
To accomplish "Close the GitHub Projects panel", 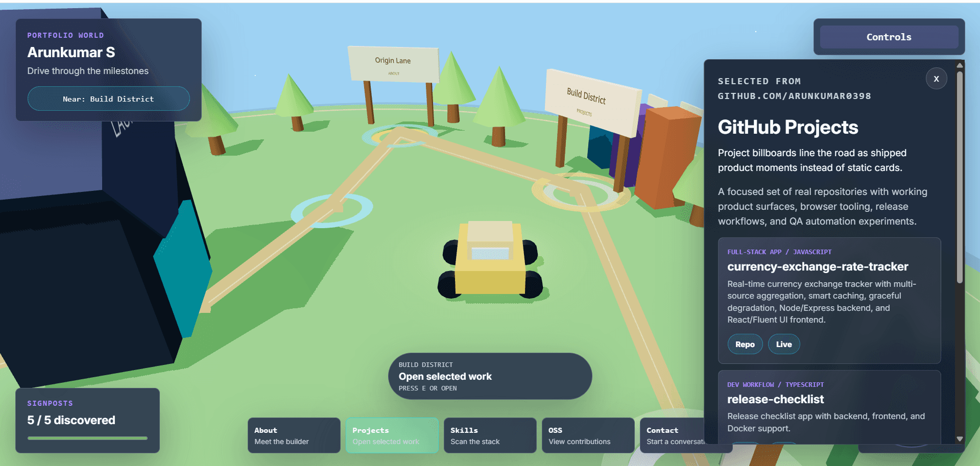I will coord(936,79).
